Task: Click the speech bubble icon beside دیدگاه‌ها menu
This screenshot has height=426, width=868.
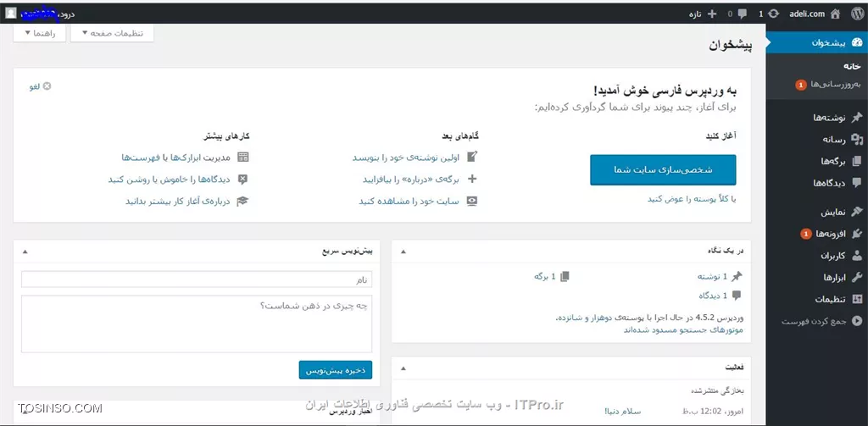Action: pyautogui.click(x=857, y=183)
